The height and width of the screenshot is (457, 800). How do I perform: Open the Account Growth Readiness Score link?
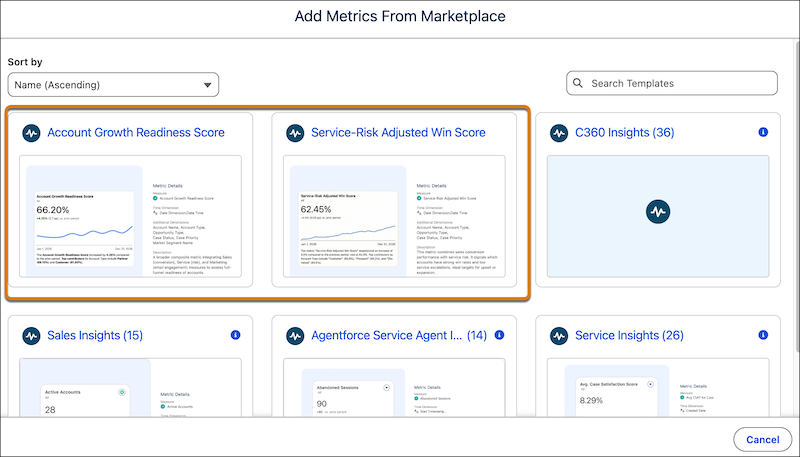136,133
